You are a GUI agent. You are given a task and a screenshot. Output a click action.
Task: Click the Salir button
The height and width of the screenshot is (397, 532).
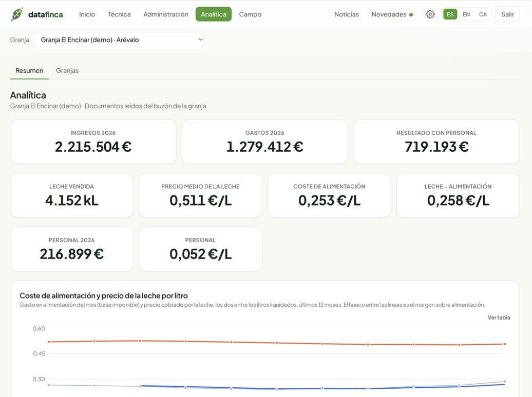[x=507, y=14]
